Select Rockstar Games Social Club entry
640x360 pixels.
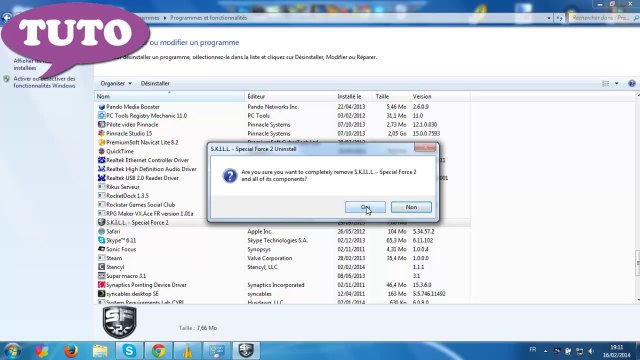pyautogui.click(x=140, y=205)
